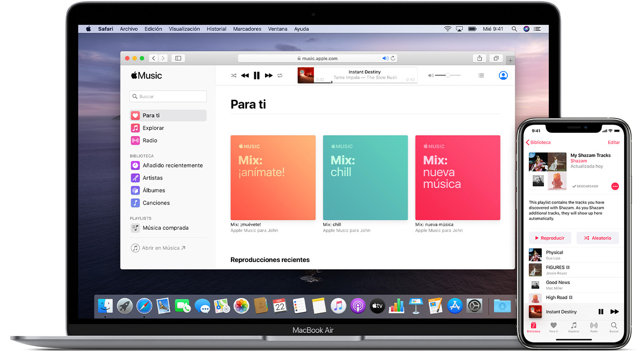
Task: Reload the page in Safari
Action: (x=393, y=58)
